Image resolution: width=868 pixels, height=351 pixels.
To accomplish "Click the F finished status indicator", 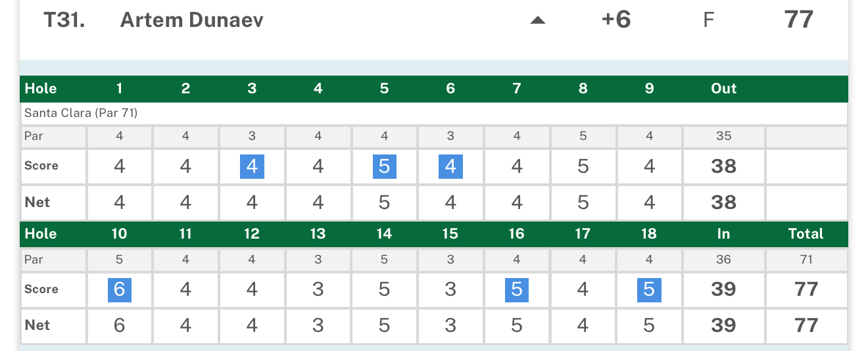I will pyautogui.click(x=708, y=20).
